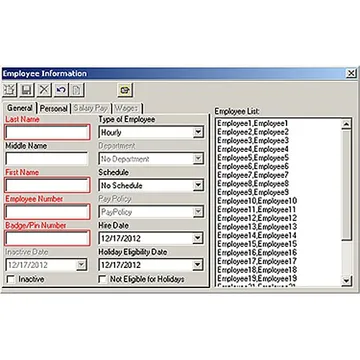Open the Type of Employee dropdown
This screenshot has height=360, width=360.
tap(198, 132)
